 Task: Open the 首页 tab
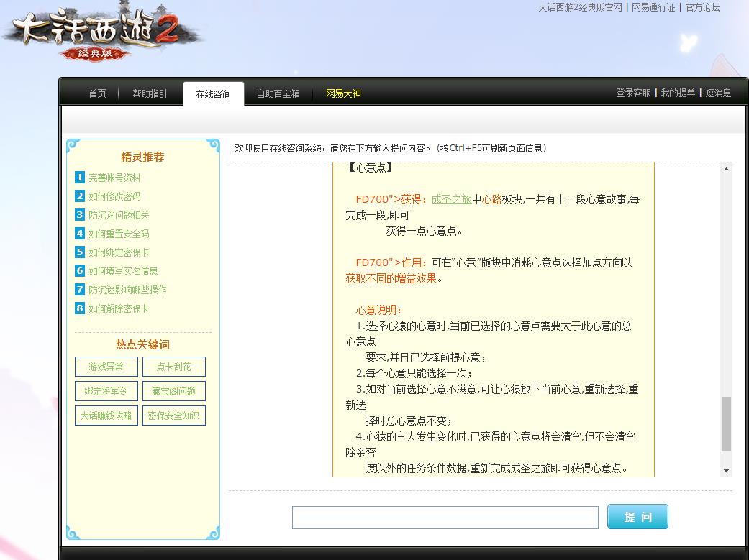click(97, 93)
